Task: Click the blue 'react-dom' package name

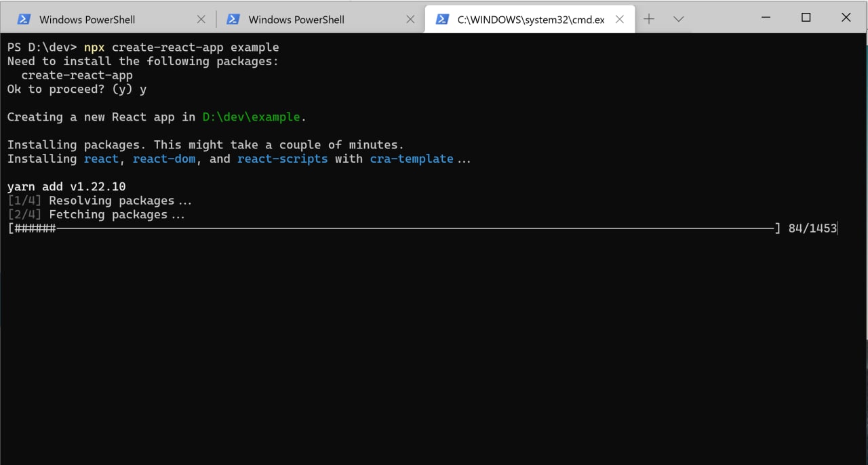Action: (164, 159)
